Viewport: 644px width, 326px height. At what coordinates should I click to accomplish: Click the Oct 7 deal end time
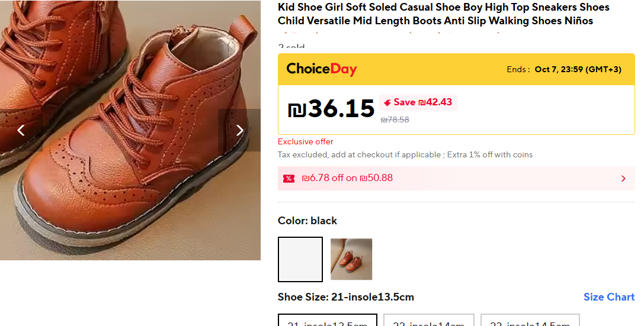coord(578,69)
